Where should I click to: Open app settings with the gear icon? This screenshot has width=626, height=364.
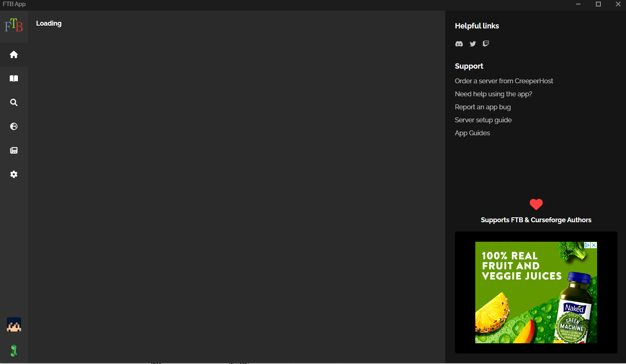coord(14,174)
